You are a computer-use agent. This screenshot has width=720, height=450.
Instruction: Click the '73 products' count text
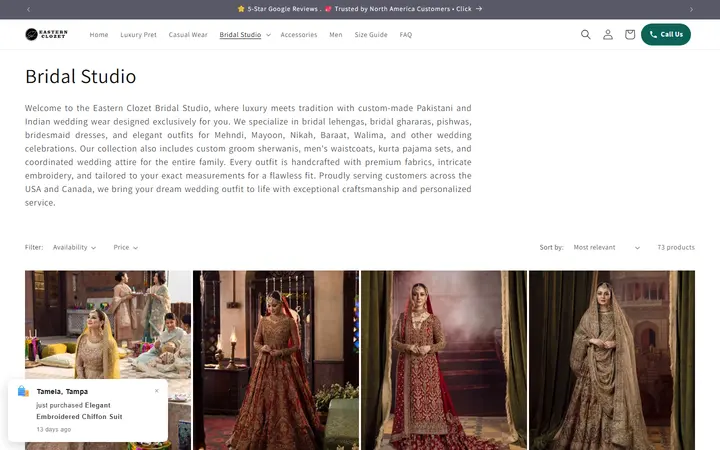[675, 248]
